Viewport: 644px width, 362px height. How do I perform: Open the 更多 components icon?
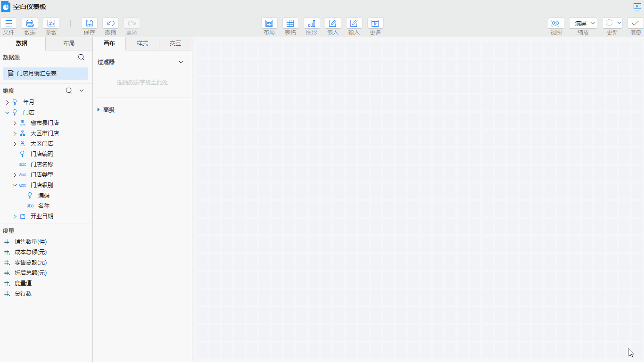375,23
